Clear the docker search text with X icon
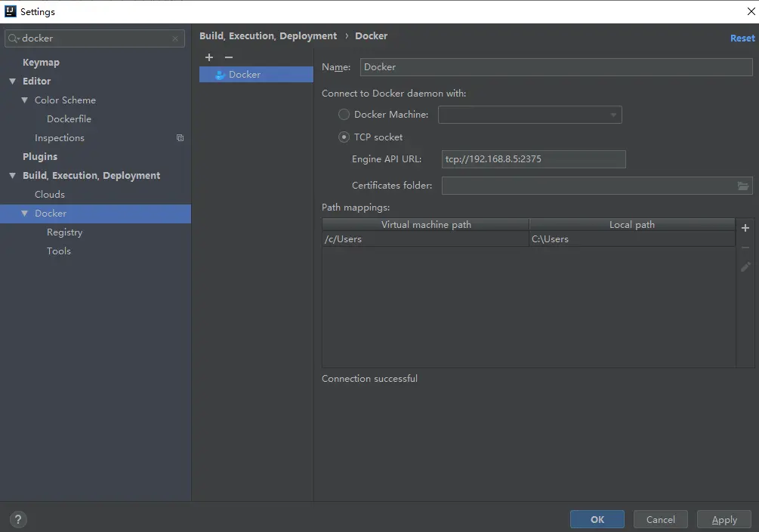759x532 pixels. 175,38
